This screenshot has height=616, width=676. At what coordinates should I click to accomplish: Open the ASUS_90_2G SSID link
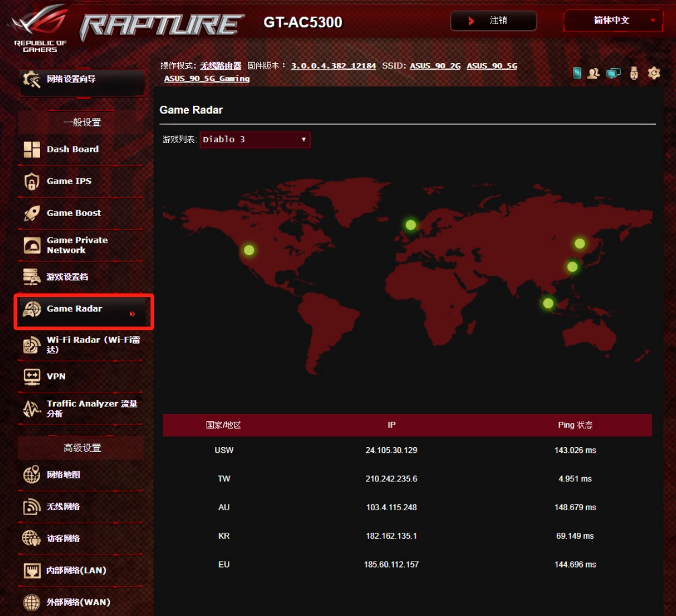(x=435, y=66)
